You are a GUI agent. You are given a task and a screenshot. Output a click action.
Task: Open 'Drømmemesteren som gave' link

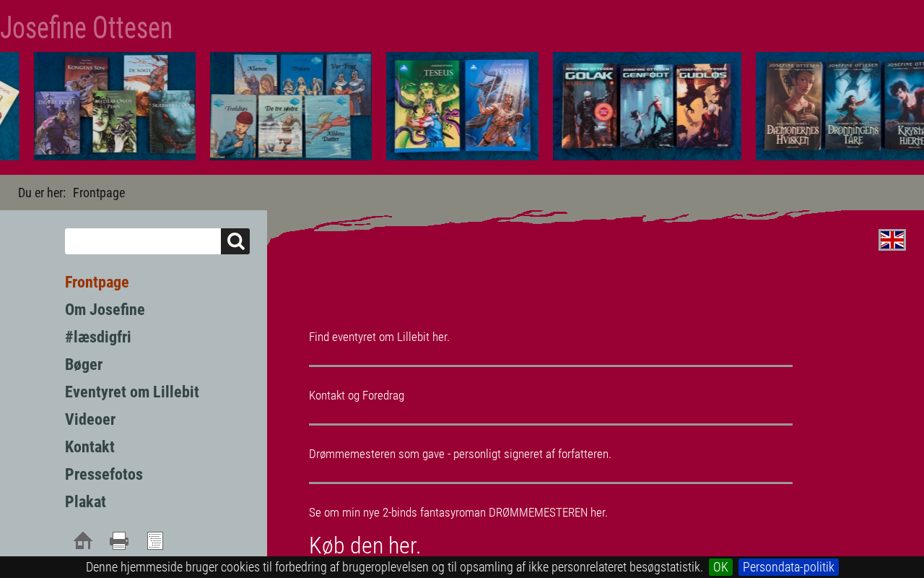click(x=460, y=454)
